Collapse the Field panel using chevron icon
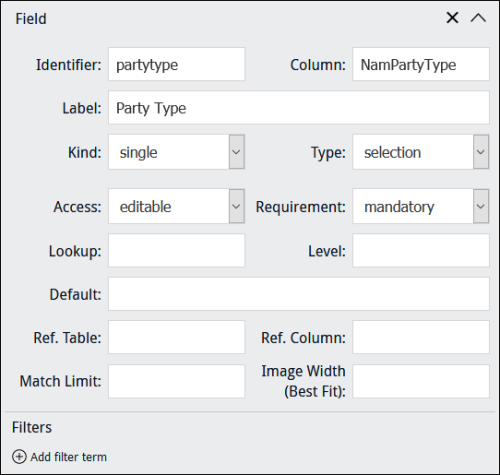This screenshot has height=475, width=500. click(478, 18)
